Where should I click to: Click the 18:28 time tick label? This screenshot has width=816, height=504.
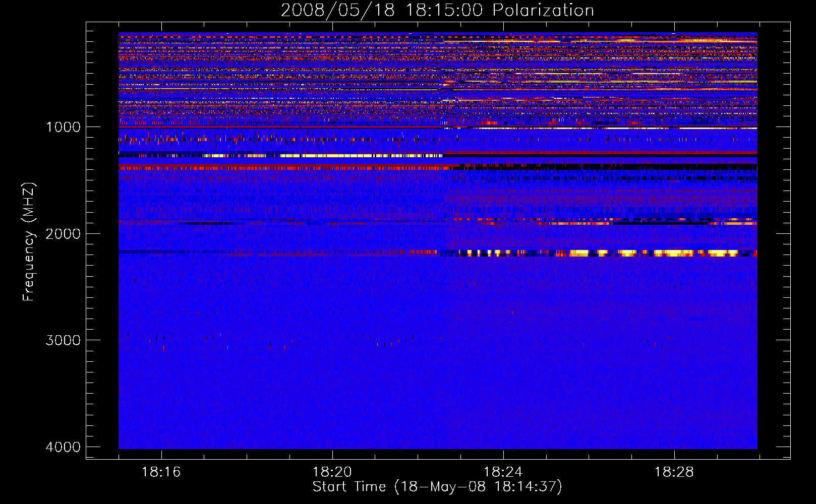point(674,472)
